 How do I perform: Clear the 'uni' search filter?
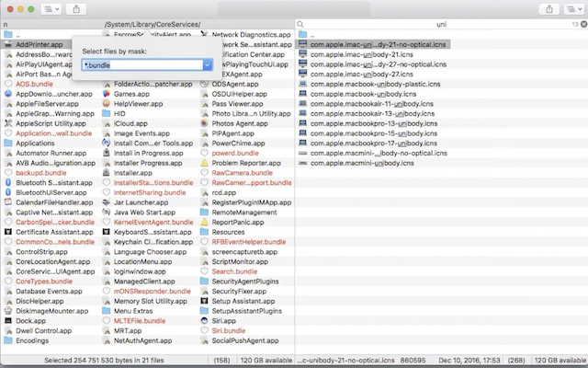point(581,24)
